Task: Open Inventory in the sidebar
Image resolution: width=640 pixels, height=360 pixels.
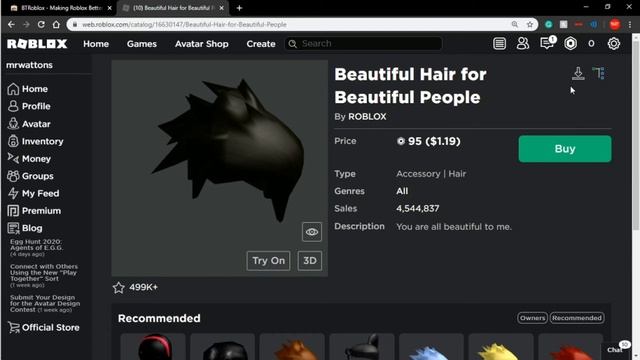Action: pyautogui.click(x=36, y=141)
